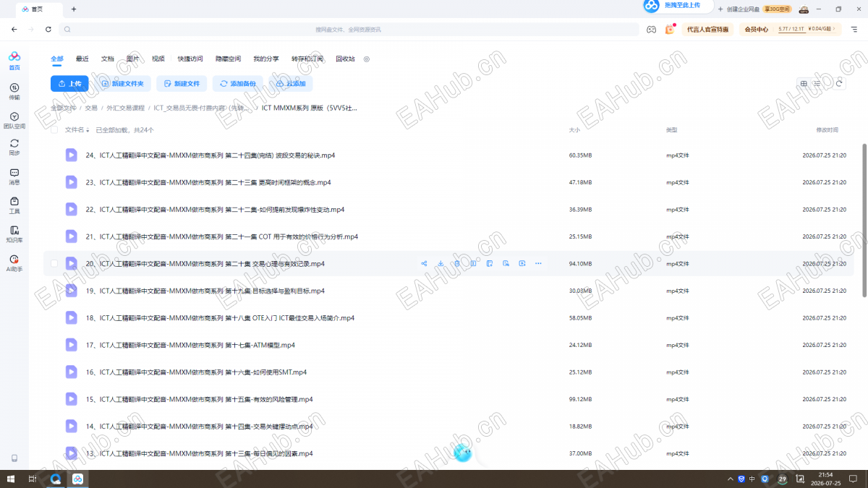Click the more options ellipsis on row 20
Screen dimensions: 868x488
tap(538, 263)
